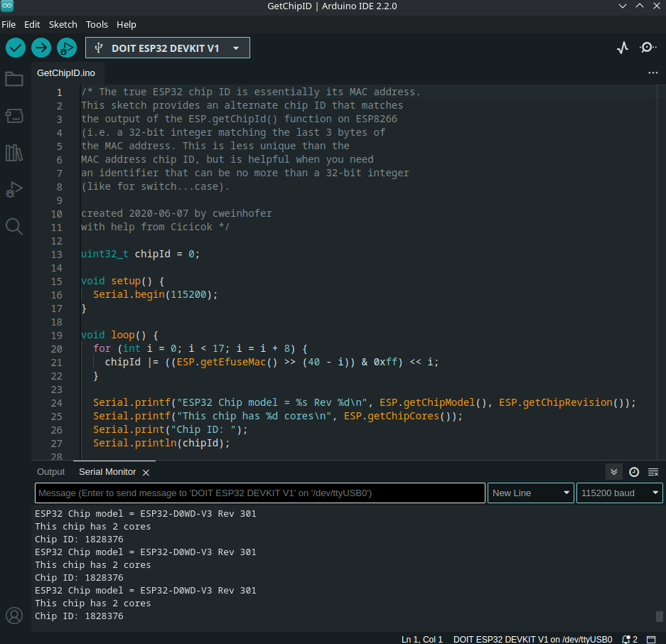The image size is (666, 644).
Task: Open the File menu
Action: pyautogui.click(x=9, y=25)
